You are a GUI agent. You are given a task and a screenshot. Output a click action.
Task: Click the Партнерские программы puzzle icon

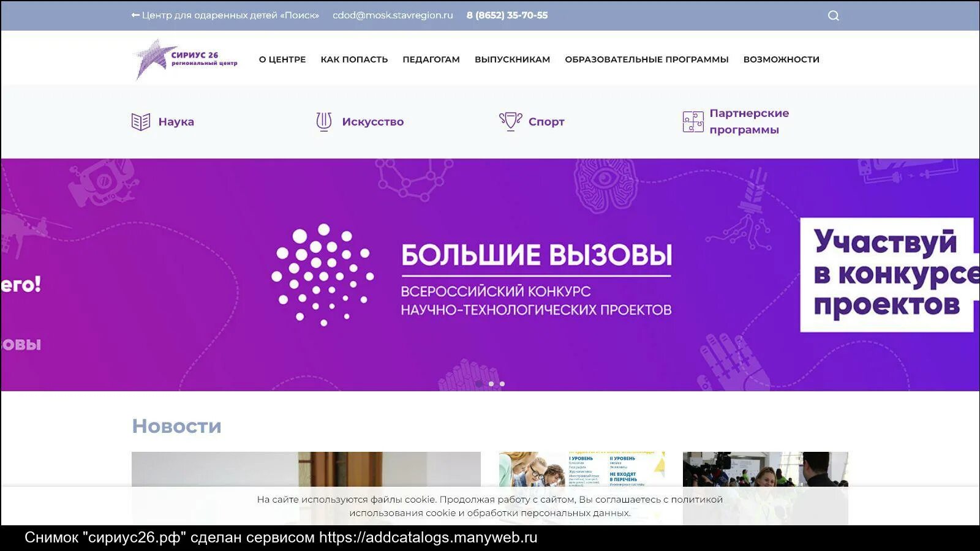tap(693, 122)
